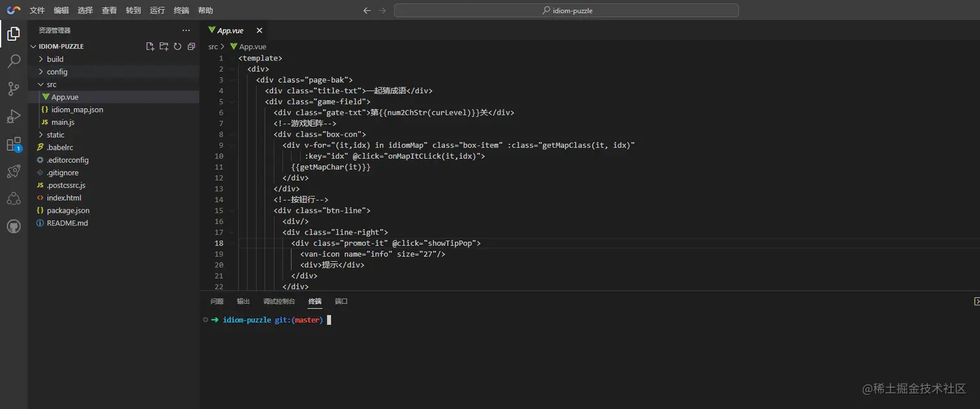Screen dimensions: 980x409
Task: Open the 编辑 menu
Action: tap(61, 10)
